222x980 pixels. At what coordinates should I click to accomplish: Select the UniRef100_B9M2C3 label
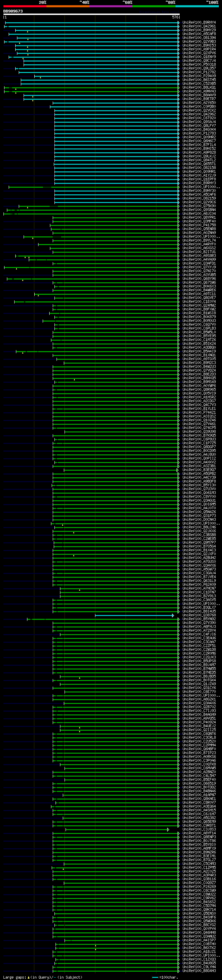(x=199, y=363)
